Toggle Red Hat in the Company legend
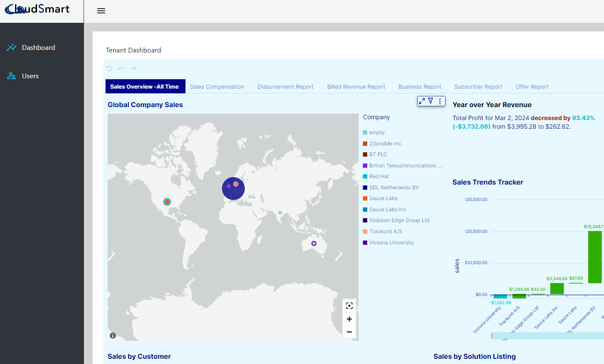This screenshot has height=364, width=604. (380, 176)
